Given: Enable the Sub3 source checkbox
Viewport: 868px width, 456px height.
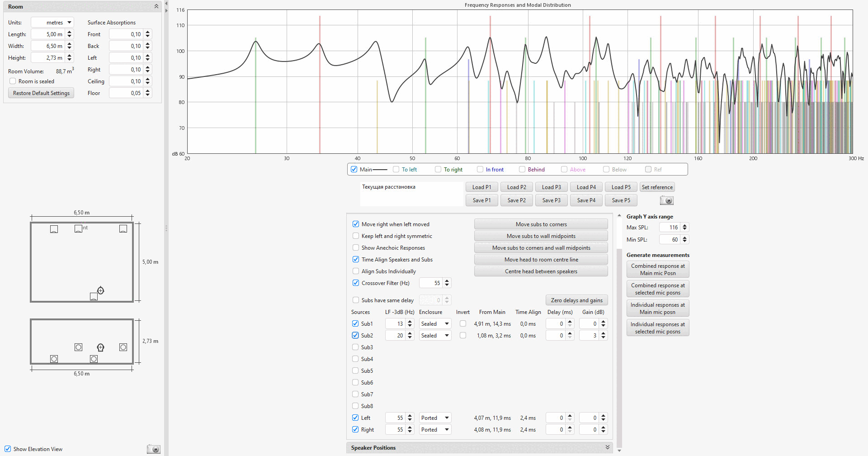Looking at the screenshot, I should (355, 347).
